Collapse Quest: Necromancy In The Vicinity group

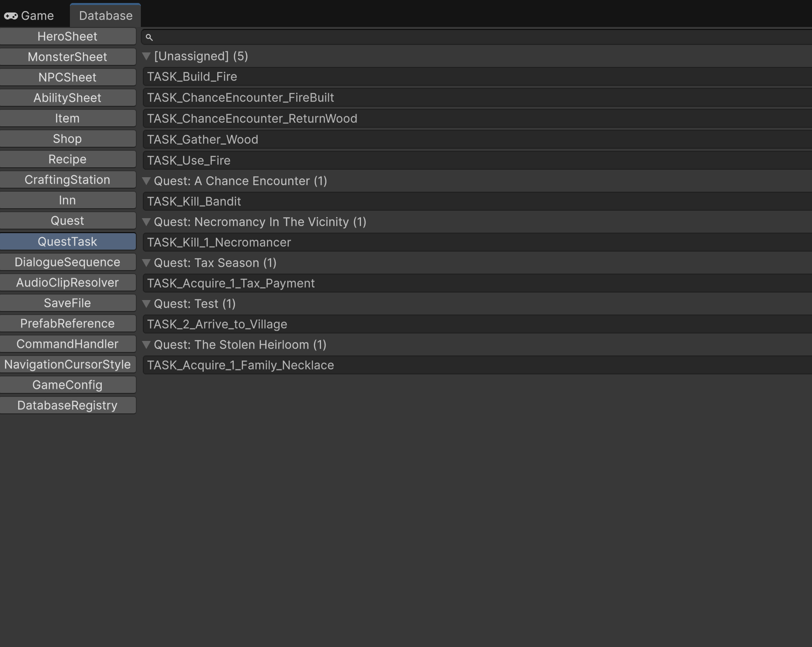pos(146,222)
